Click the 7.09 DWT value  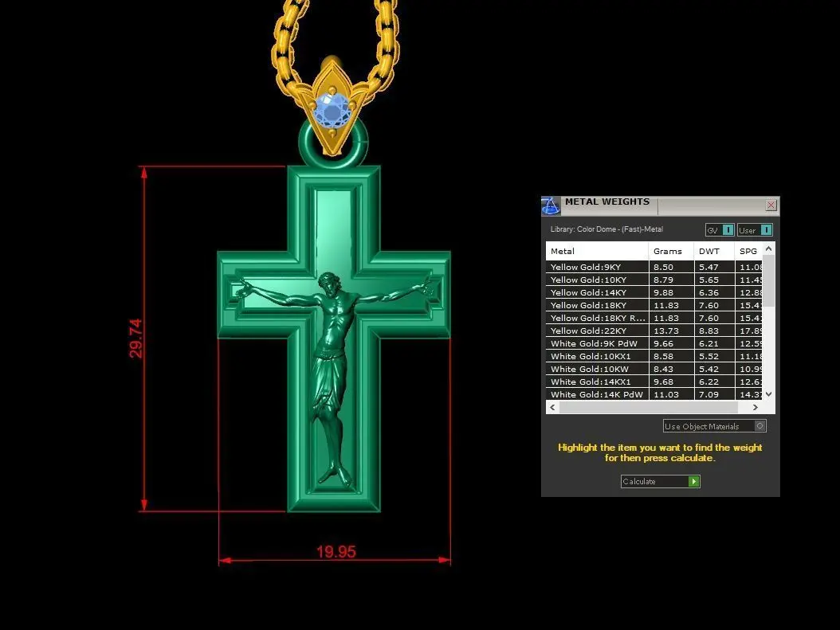tap(709, 394)
